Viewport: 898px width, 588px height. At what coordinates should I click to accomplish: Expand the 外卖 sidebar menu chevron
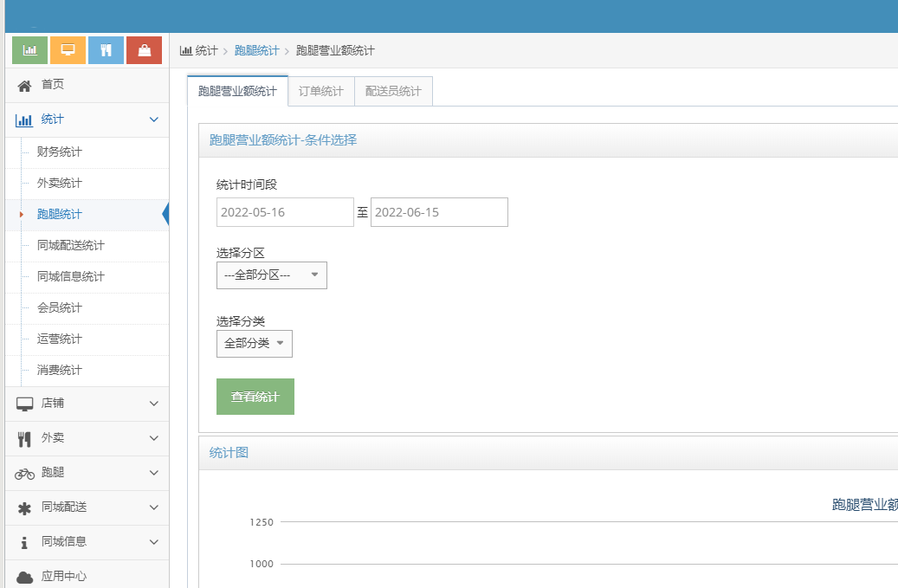click(154, 438)
